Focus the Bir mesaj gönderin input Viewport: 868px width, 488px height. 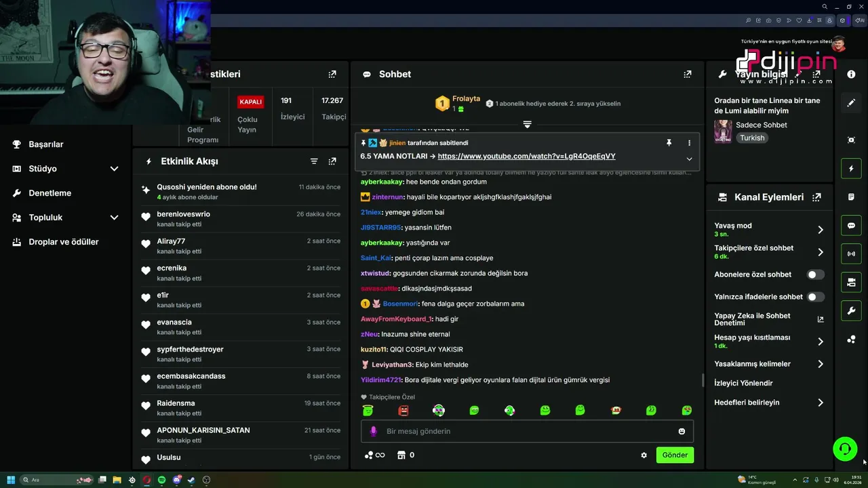pos(527,431)
